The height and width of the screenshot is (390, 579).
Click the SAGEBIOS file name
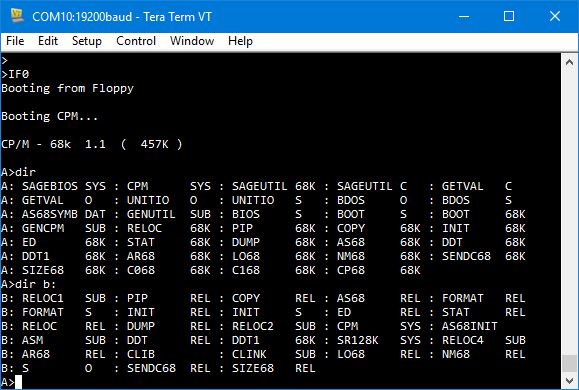click(x=50, y=186)
